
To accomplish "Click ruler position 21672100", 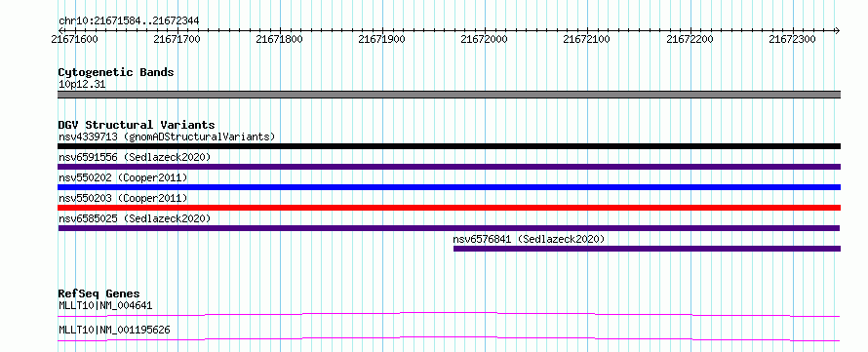I will [x=587, y=39].
